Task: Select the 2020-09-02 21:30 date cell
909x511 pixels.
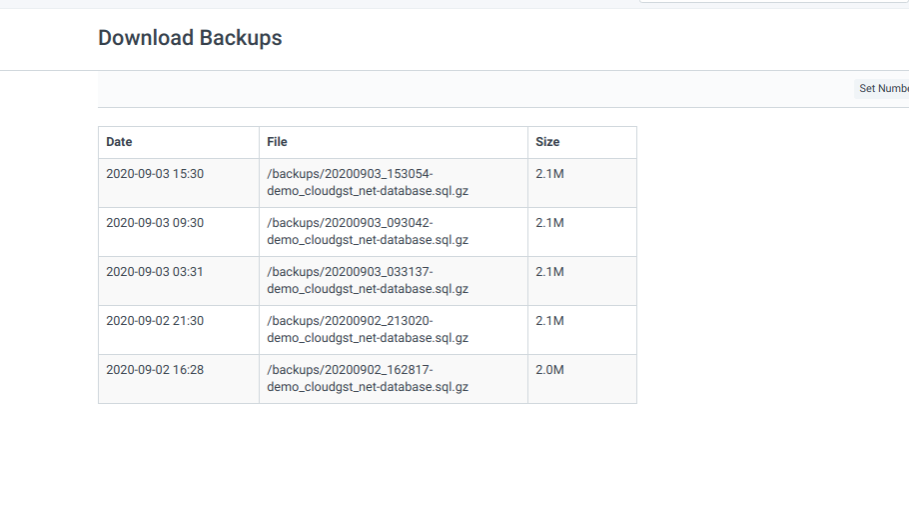Action: tap(155, 321)
